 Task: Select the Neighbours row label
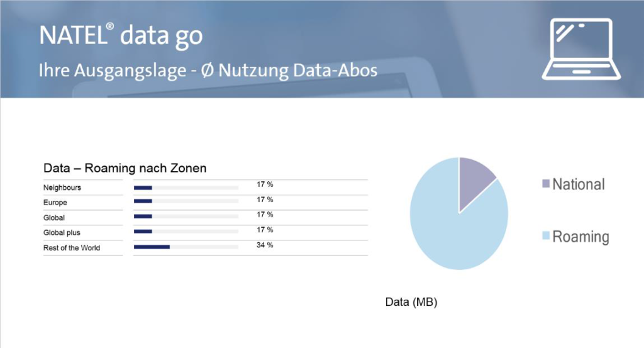point(62,188)
